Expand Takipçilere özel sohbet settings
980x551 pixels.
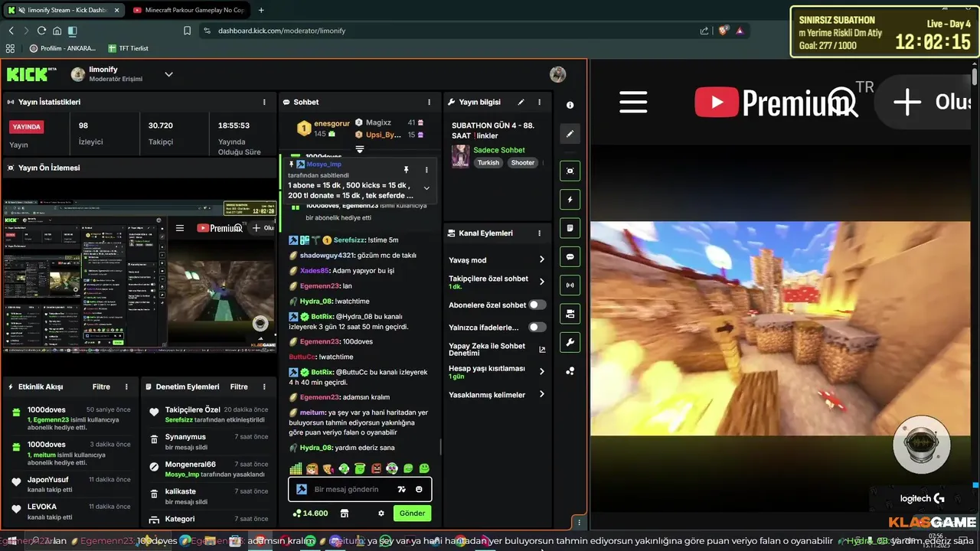tap(541, 282)
